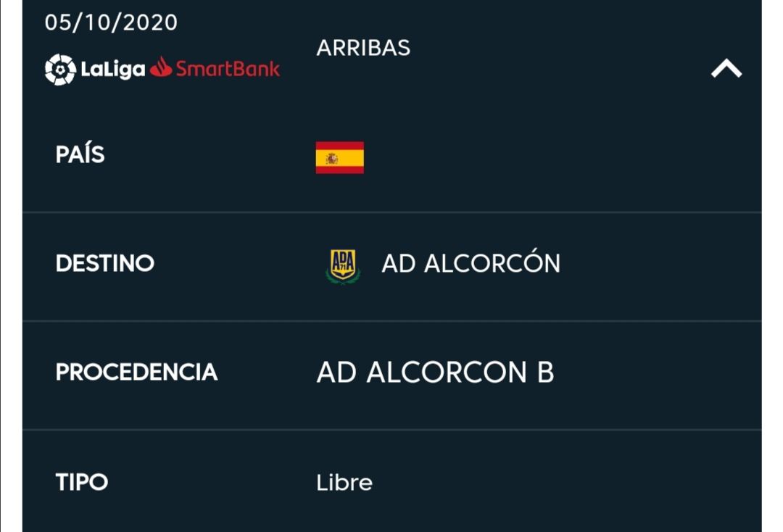783x532 pixels.
Task: Tap the PAÍS row label
Action: tap(80, 154)
